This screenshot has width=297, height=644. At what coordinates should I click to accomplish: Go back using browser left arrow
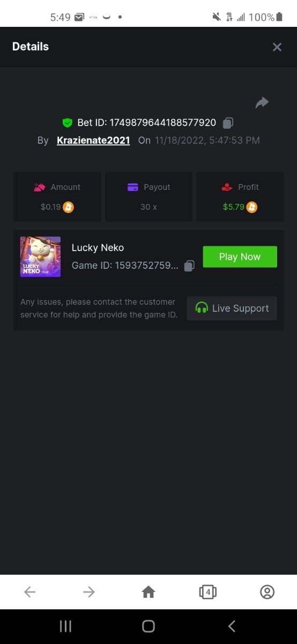click(30, 592)
